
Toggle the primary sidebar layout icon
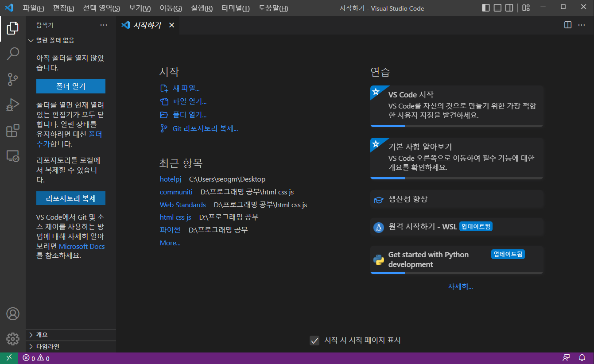(x=486, y=8)
